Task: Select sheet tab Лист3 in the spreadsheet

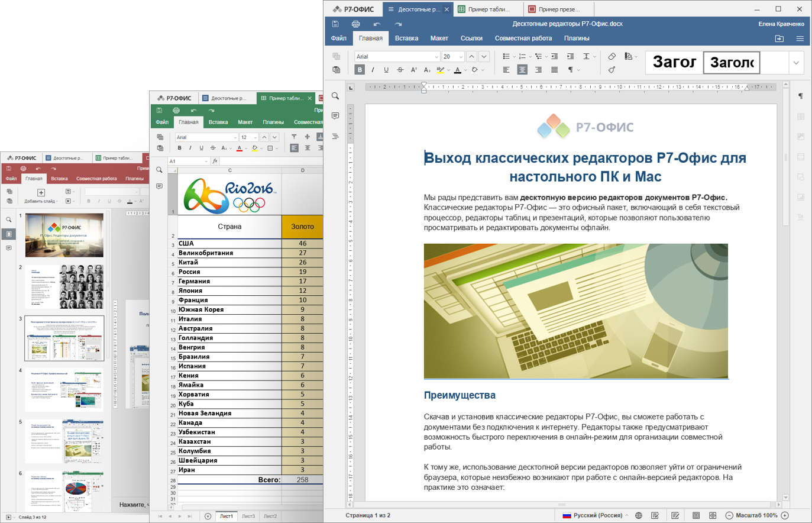Action: click(x=248, y=516)
